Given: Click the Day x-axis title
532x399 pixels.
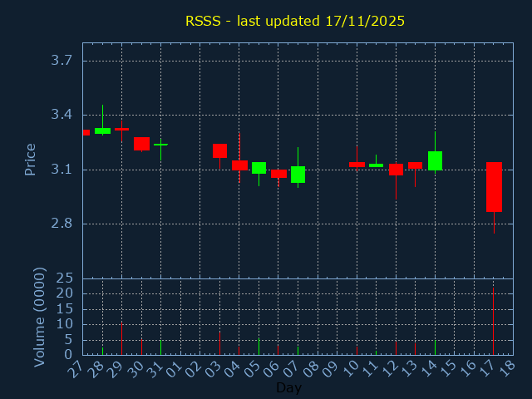Looking at the screenshot, I should [x=288, y=387].
